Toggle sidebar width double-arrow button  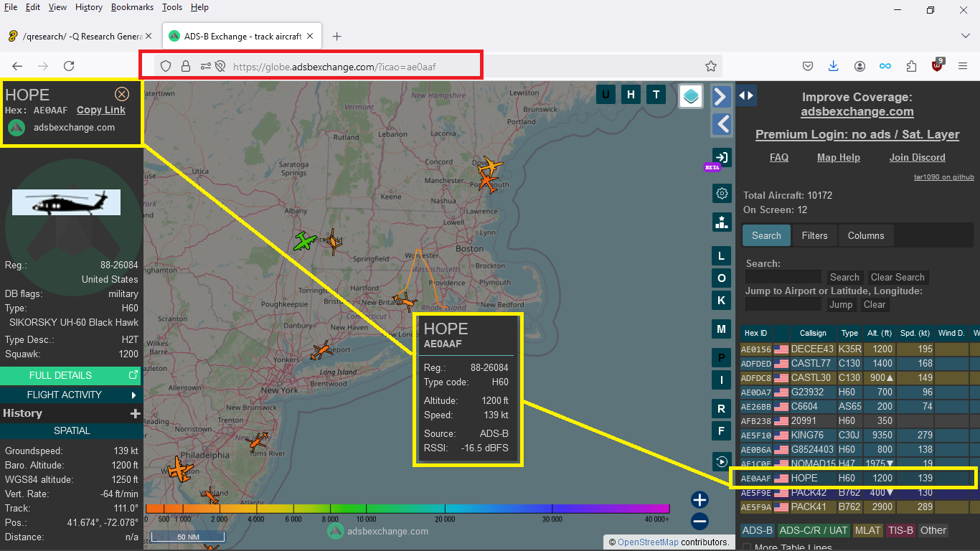click(746, 95)
